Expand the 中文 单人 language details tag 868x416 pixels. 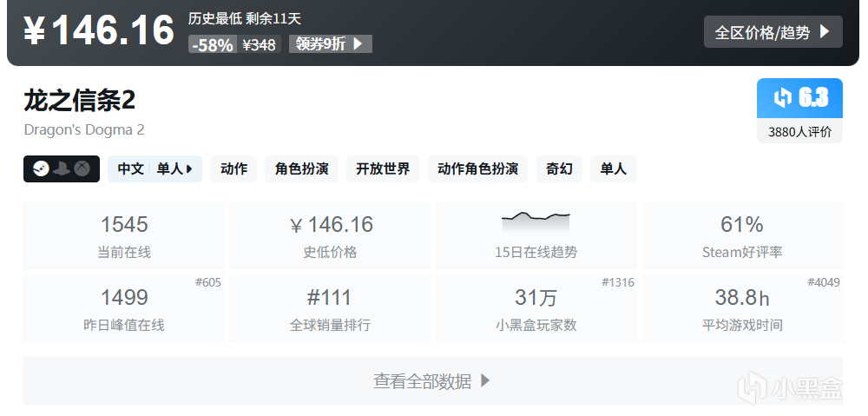[155, 169]
